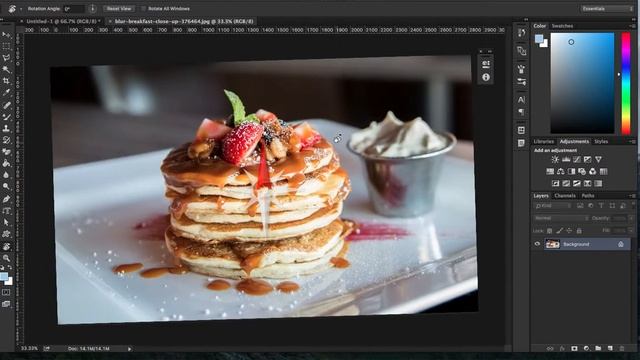Open the blend mode Normal dropdown
Screen dimensions: 640x360
click(561, 218)
